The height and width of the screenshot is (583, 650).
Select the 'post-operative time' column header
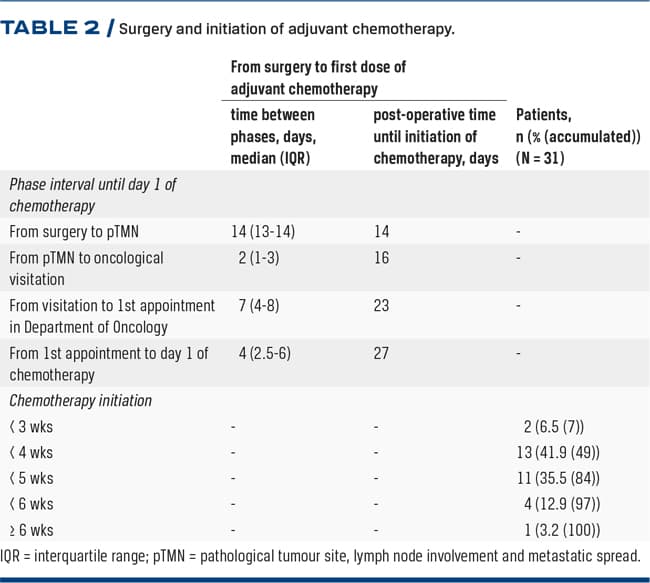(x=434, y=136)
